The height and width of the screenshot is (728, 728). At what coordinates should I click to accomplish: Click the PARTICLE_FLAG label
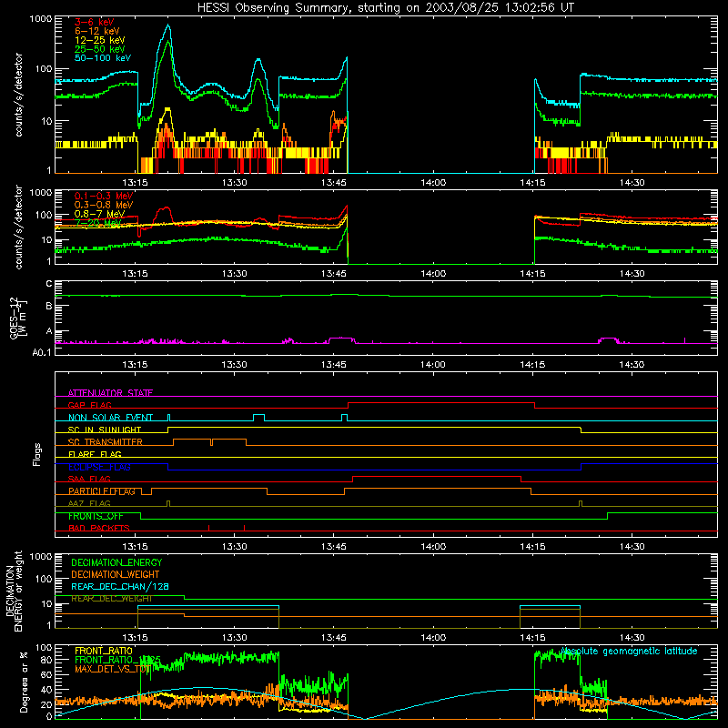[x=102, y=491]
